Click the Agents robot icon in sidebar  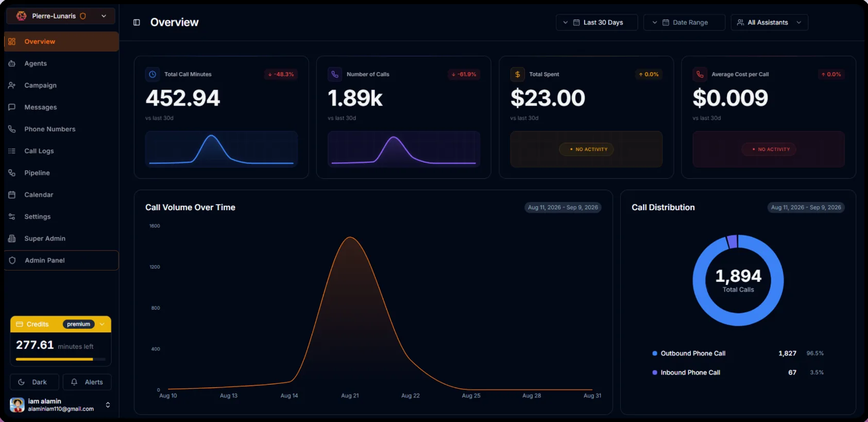click(x=12, y=63)
